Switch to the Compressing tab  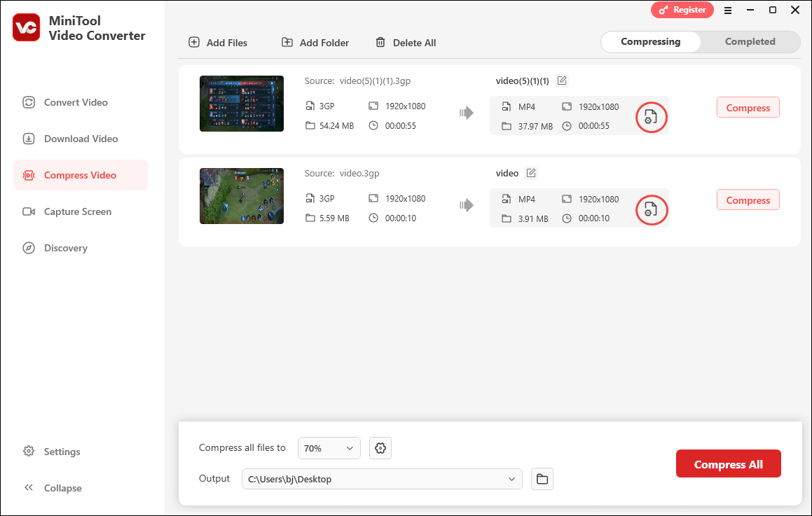point(650,42)
